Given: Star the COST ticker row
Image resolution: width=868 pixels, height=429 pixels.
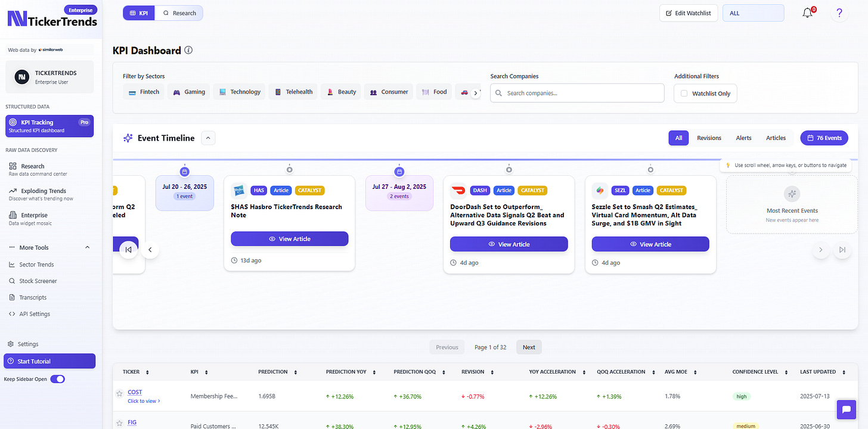Looking at the screenshot, I should pyautogui.click(x=120, y=393).
